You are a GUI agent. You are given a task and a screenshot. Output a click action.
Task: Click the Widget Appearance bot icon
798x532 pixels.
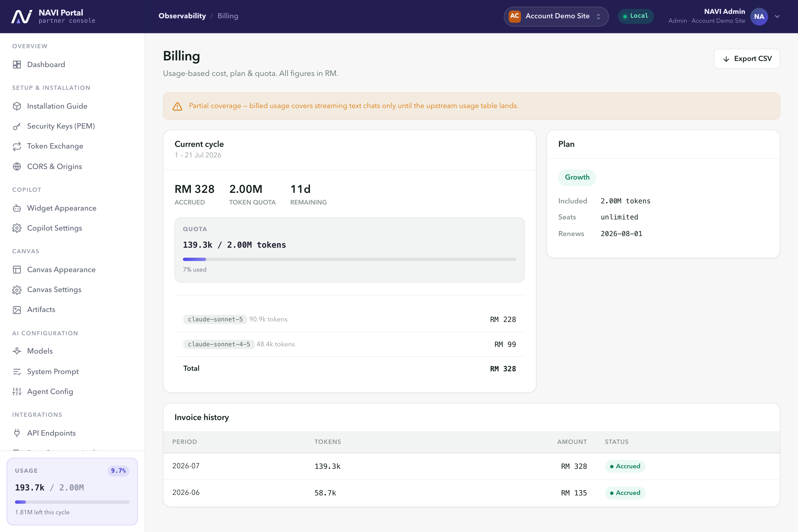(x=17, y=208)
